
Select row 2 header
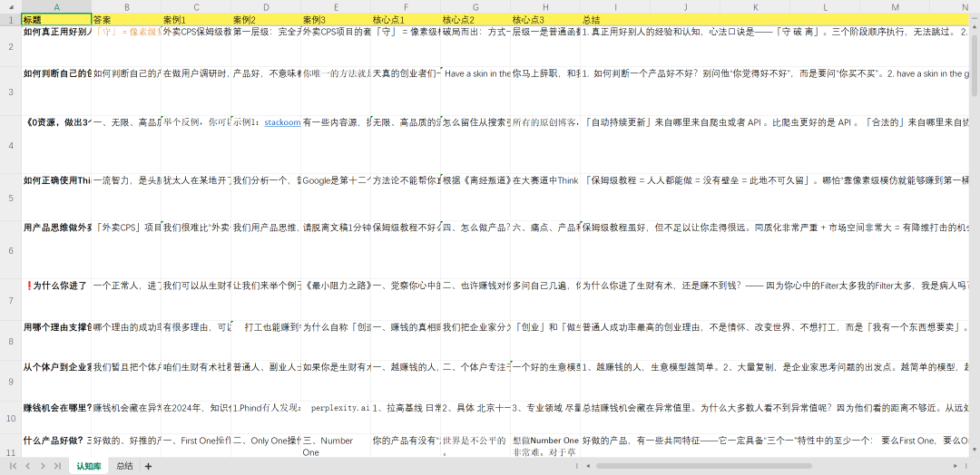[x=11, y=45]
